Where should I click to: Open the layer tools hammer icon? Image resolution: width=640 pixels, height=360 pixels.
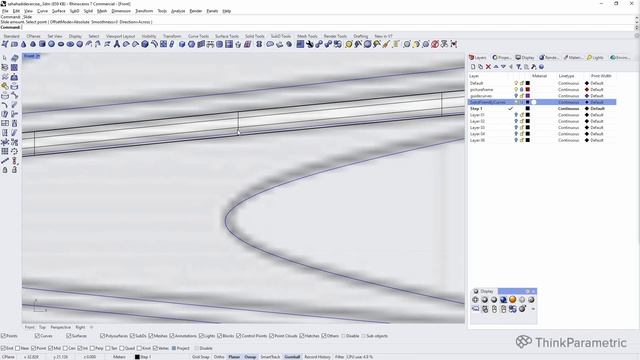pos(534,67)
